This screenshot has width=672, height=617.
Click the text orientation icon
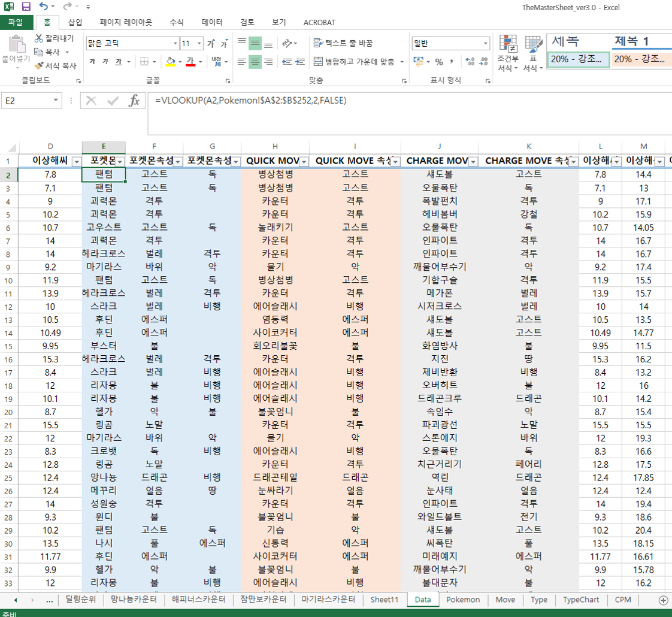click(x=287, y=43)
